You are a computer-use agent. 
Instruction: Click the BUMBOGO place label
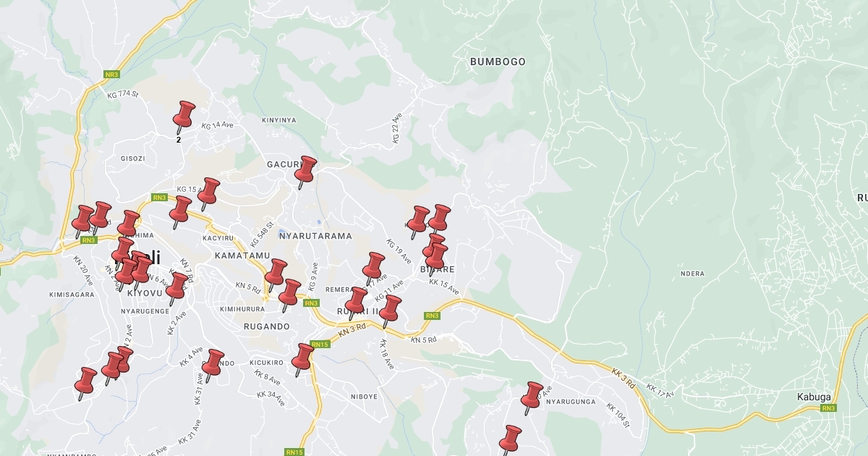tap(498, 62)
